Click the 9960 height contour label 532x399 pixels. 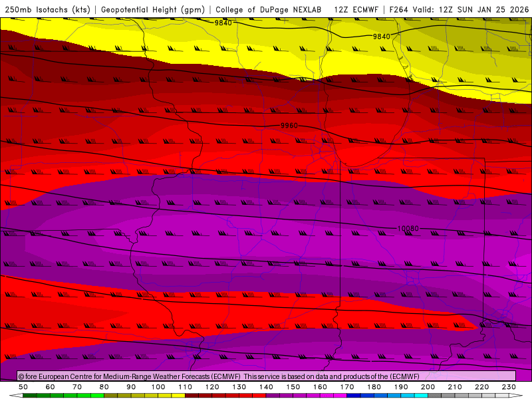click(x=289, y=126)
